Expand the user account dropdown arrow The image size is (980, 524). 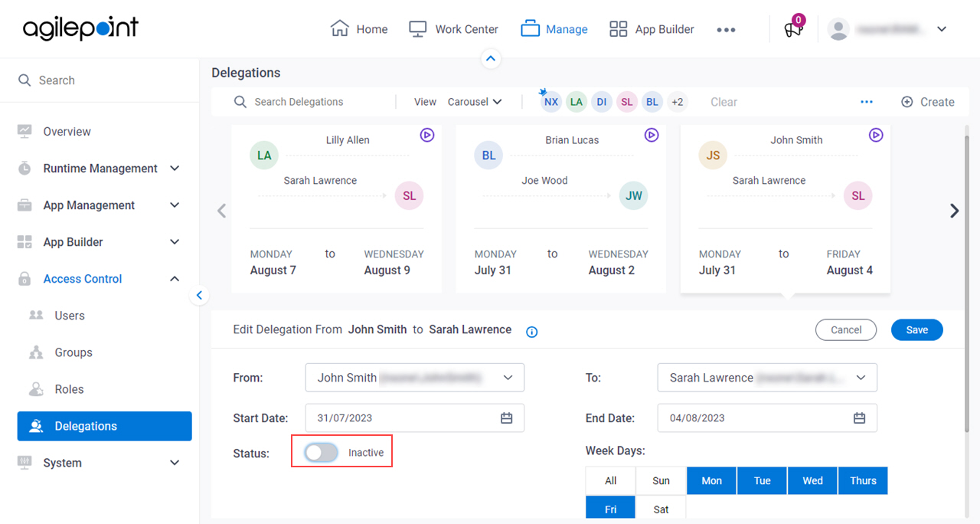pos(942,29)
